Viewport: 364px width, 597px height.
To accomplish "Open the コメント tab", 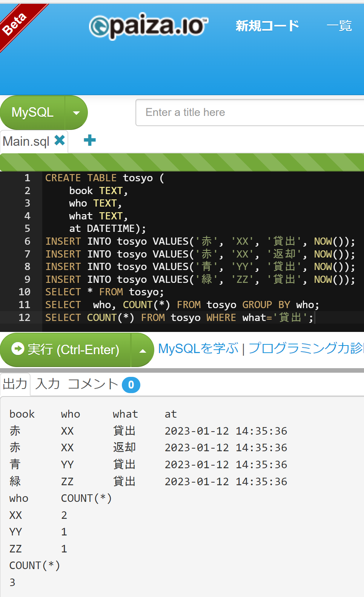I will tap(93, 384).
